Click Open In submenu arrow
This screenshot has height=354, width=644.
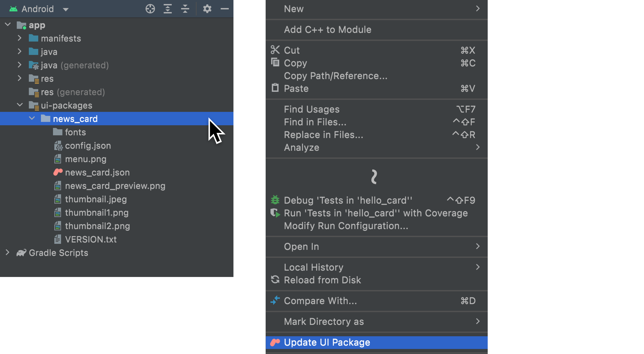click(477, 246)
